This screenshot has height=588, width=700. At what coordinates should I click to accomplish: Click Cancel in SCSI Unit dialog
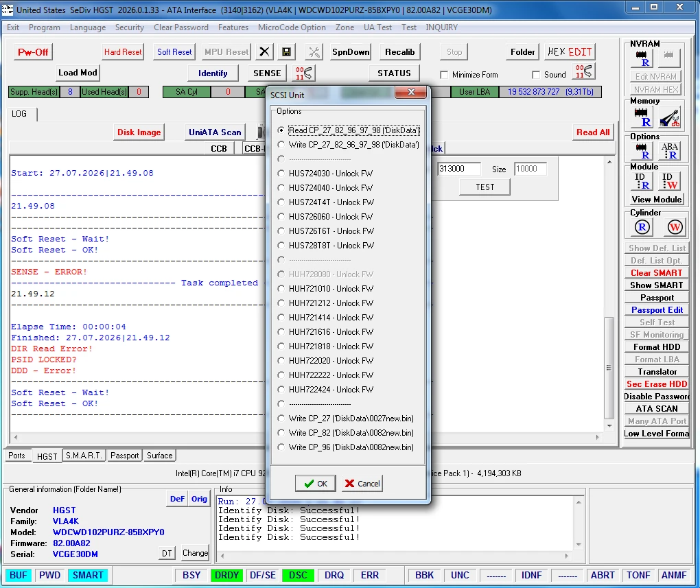pyautogui.click(x=362, y=484)
